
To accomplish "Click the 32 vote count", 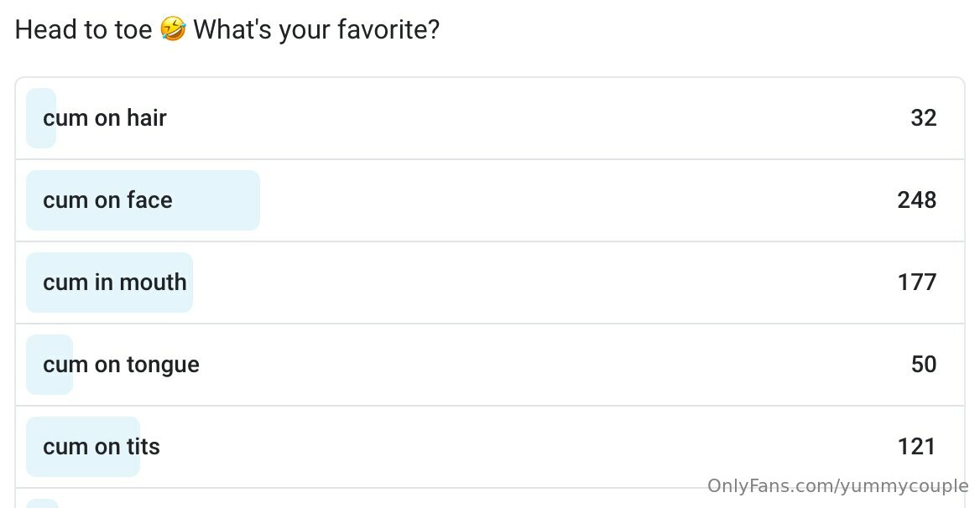I will pyautogui.click(x=923, y=118).
